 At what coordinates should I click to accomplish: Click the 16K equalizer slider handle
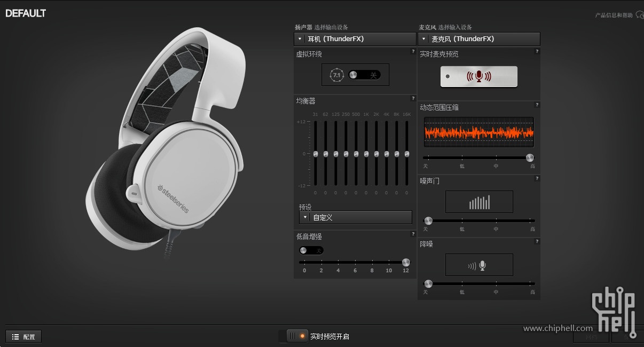407,154
